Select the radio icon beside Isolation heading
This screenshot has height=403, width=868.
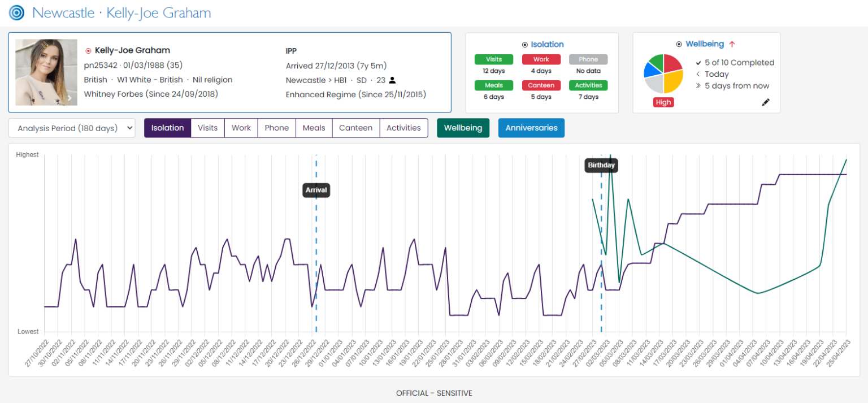[x=525, y=45]
